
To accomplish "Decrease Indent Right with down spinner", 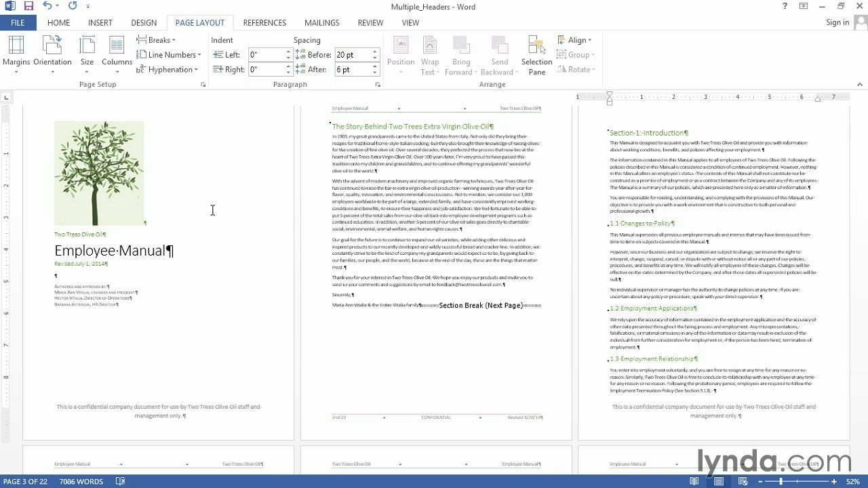I will [288, 73].
